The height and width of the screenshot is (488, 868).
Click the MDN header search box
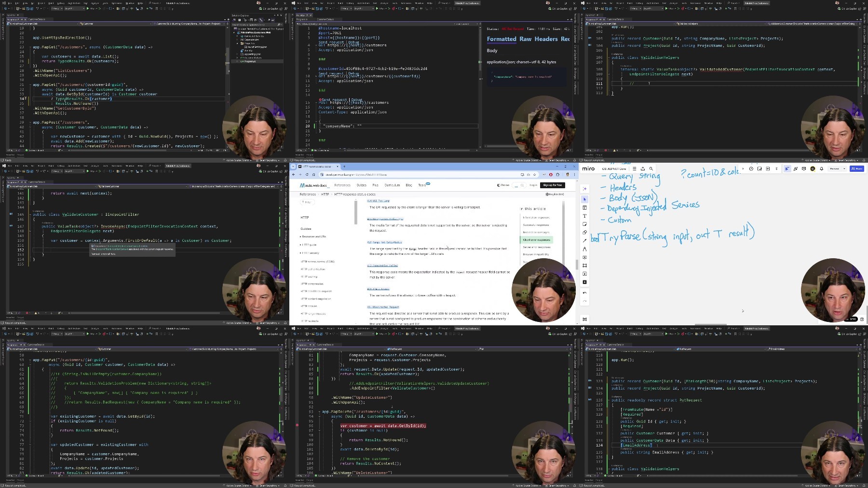tap(519, 185)
